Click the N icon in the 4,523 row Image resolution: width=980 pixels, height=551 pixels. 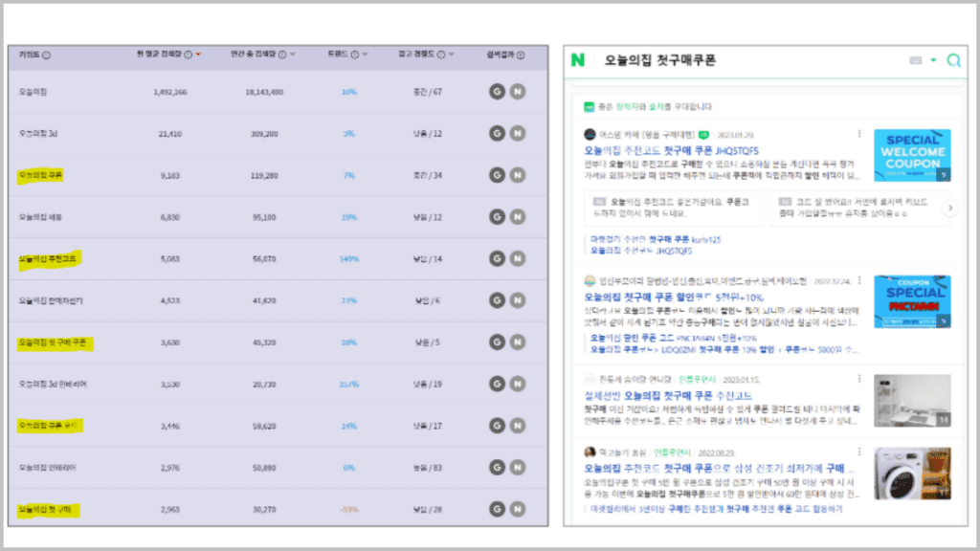pyautogui.click(x=518, y=300)
